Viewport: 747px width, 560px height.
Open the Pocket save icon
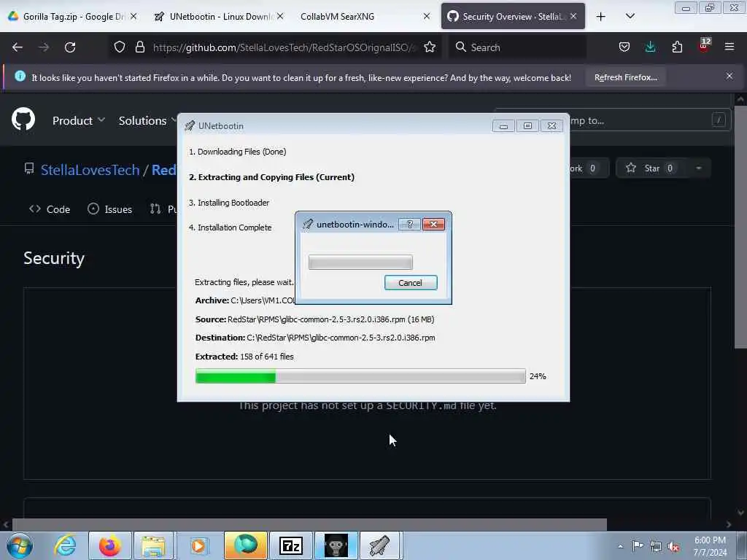(624, 47)
